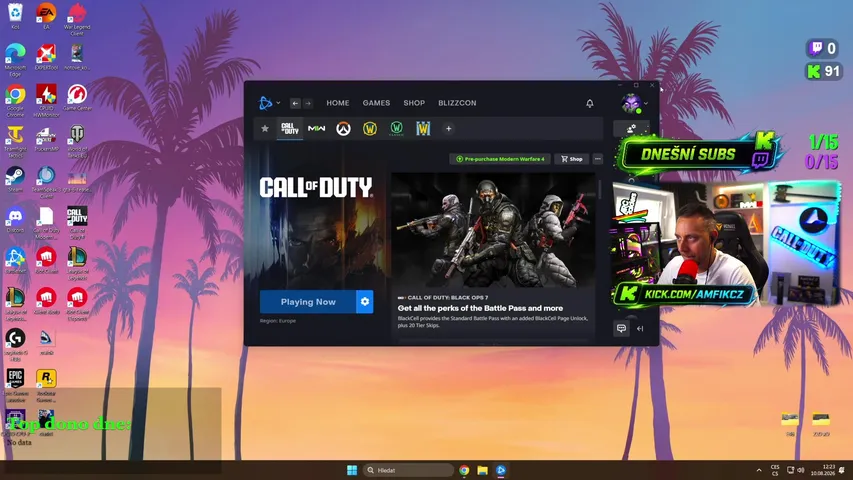The image size is (853, 480).
Task: Click the news panel scrollbar
Action: (599, 189)
